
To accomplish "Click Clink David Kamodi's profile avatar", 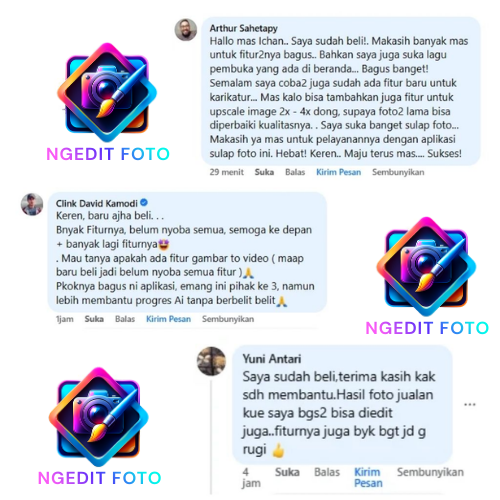I will tap(32, 204).
